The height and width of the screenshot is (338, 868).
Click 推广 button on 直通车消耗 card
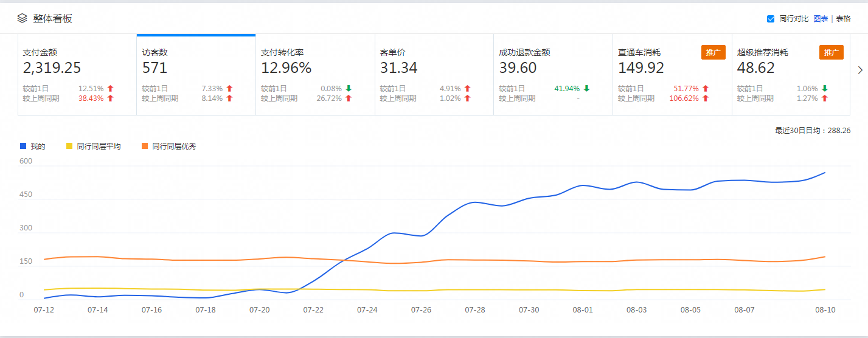coord(713,52)
